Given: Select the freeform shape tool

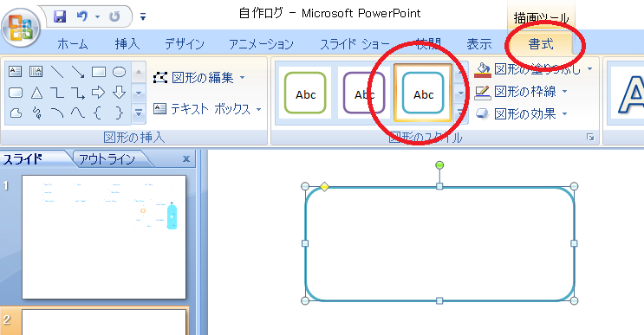Looking at the screenshot, I should [16, 113].
